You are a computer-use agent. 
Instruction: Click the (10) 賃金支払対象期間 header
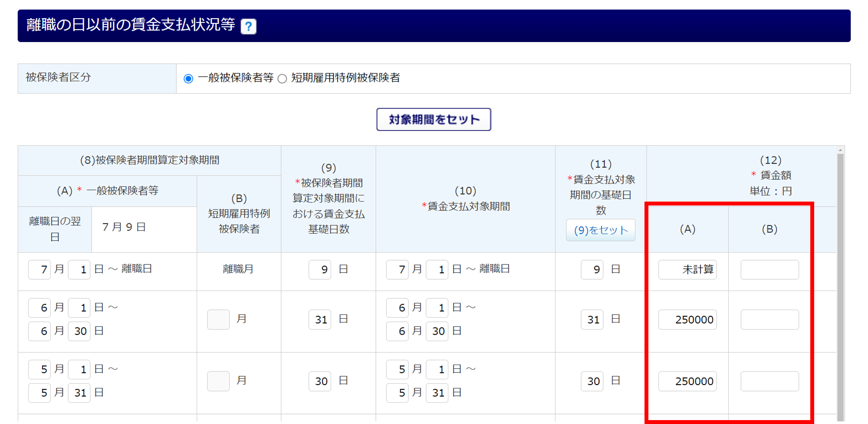click(466, 199)
